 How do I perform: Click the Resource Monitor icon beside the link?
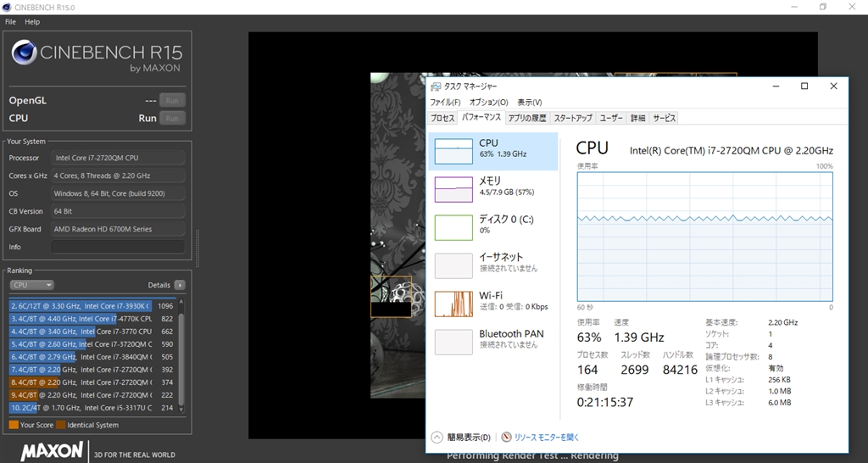pos(506,437)
